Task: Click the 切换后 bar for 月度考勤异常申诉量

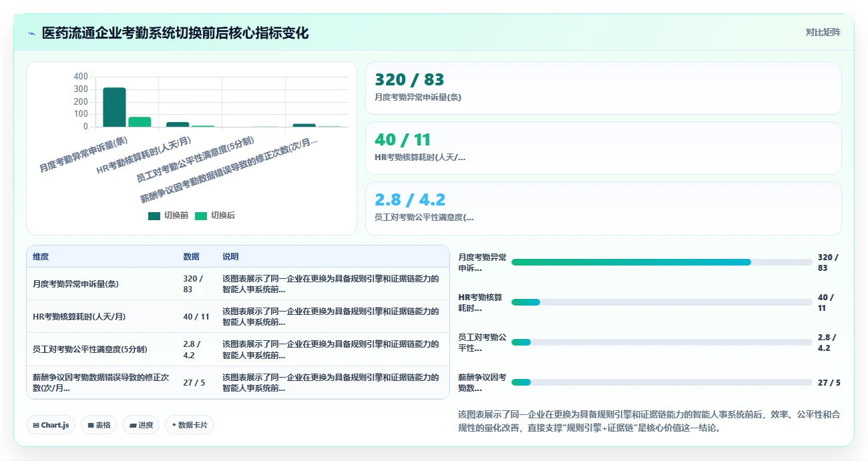Action: [140, 122]
